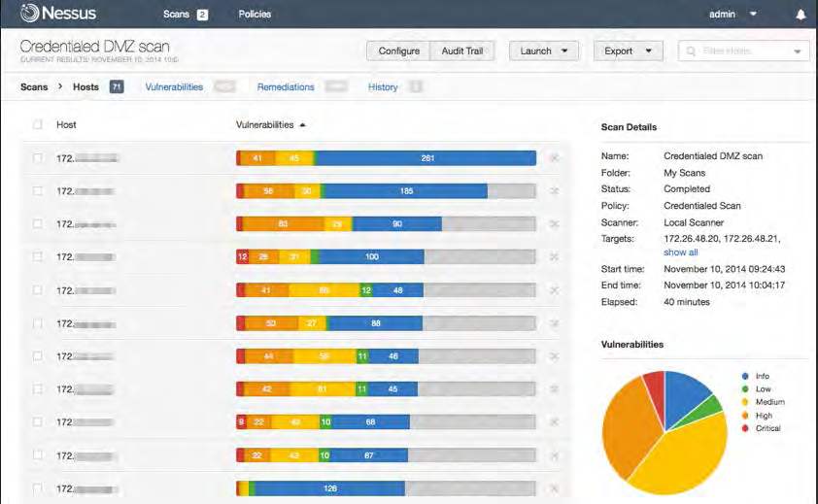Screen dimensions: 818x504
Task: Click the search magnifier in Filter Hosts
Action: (691, 51)
